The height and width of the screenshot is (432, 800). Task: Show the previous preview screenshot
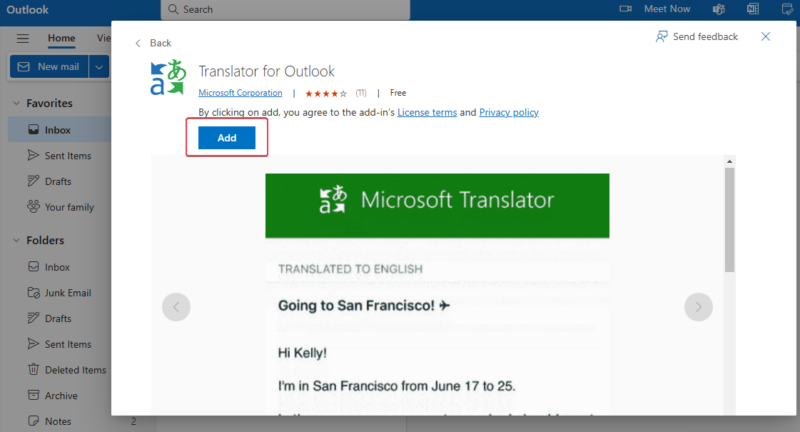(x=176, y=307)
